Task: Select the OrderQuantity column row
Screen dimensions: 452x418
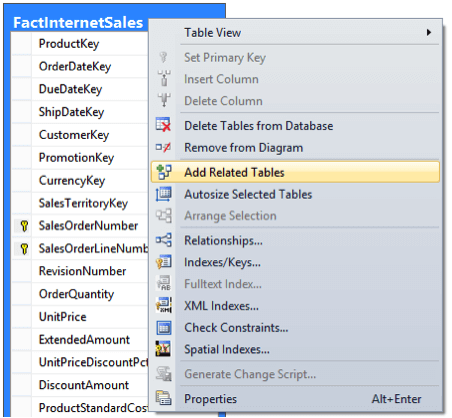Action: (x=80, y=294)
